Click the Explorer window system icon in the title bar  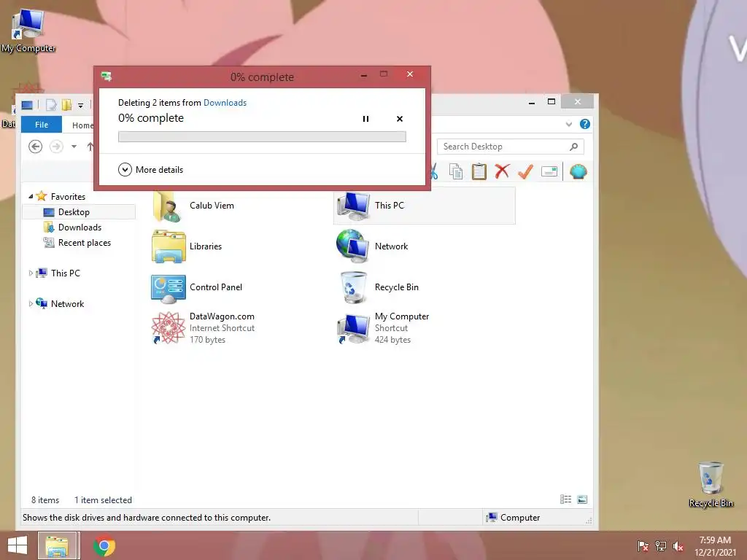[27, 105]
